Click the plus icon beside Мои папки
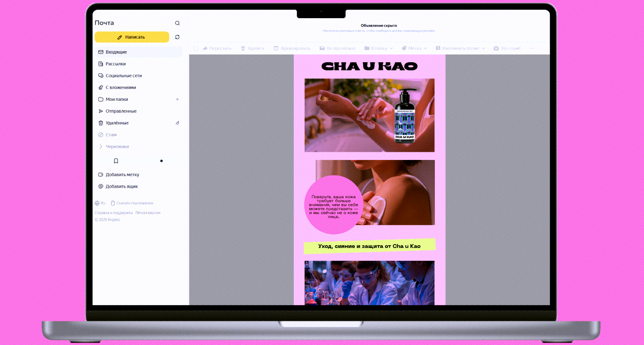Image resolution: width=644 pixels, height=345 pixels. coord(177,99)
